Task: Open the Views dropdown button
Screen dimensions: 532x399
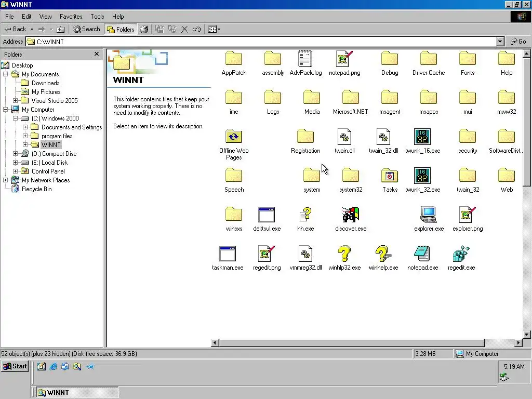Action: tap(214, 29)
